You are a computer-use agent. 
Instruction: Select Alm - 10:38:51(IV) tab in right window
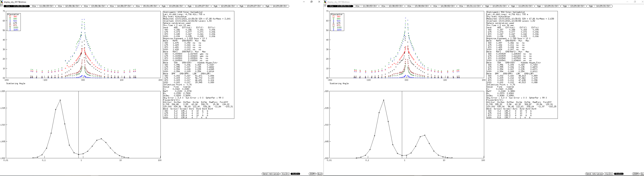[x=340, y=6]
